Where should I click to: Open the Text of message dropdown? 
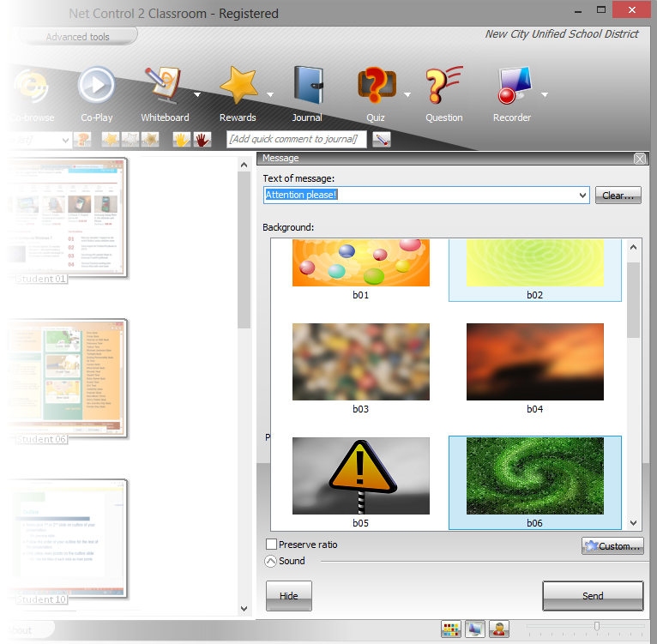point(582,196)
